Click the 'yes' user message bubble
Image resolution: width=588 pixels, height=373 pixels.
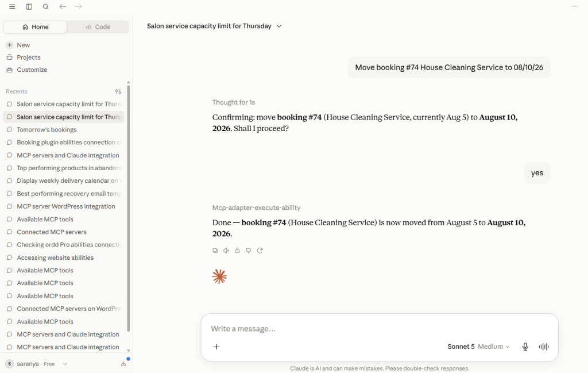tap(537, 173)
